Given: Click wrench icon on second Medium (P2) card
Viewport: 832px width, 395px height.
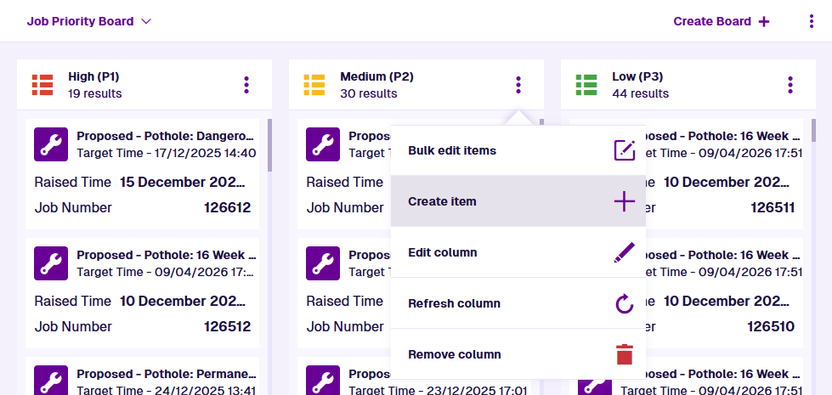Looking at the screenshot, I should pyautogui.click(x=323, y=263).
